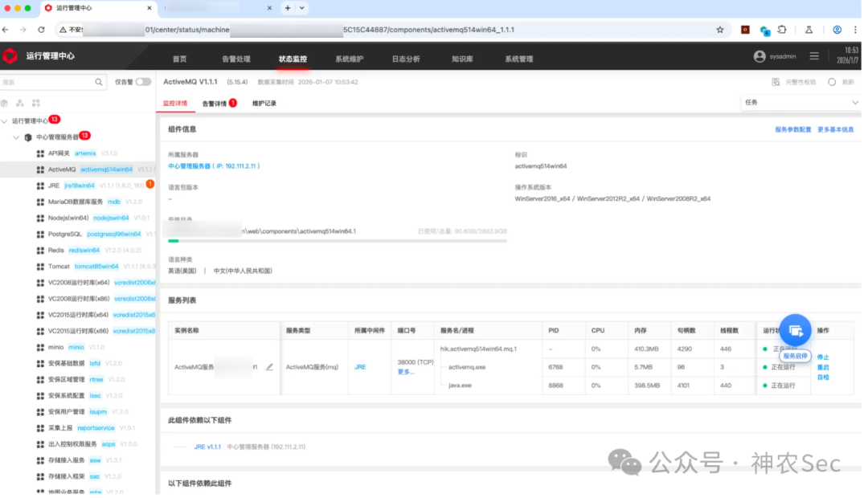Click the component icon beside MariaDB数据库服务
Image resolution: width=868 pixels, height=498 pixels.
(x=40, y=202)
